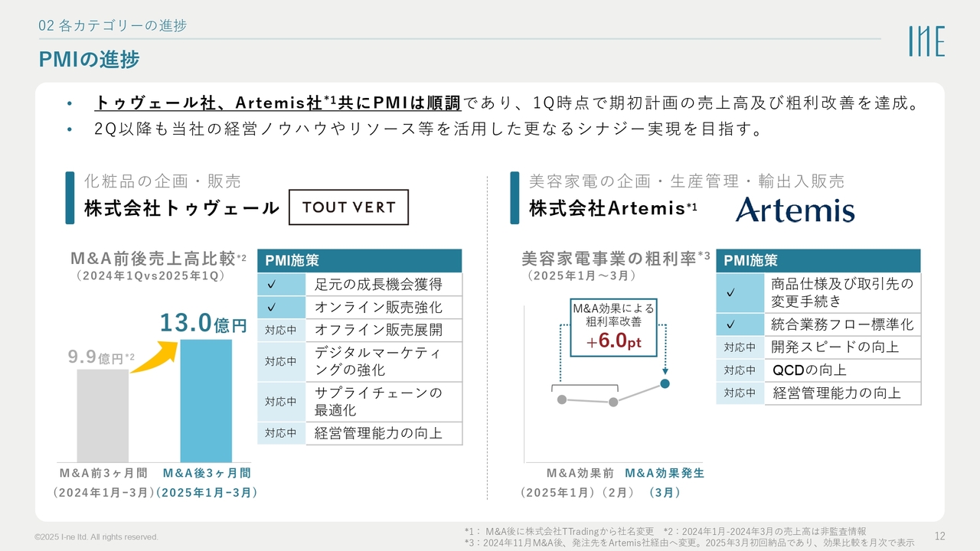
Task: Click the text 美容家電の企画・生産管理・輸出入販売
Action: (687, 181)
